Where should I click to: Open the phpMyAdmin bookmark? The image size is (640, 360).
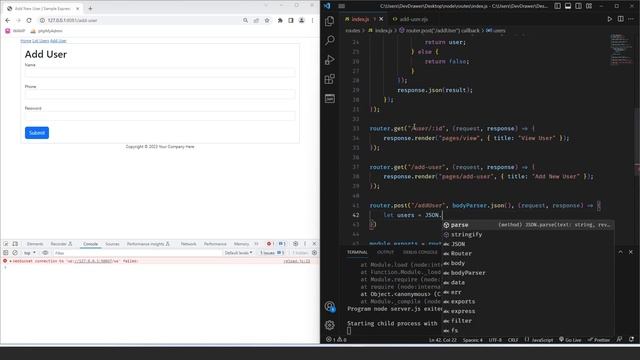coord(47,31)
